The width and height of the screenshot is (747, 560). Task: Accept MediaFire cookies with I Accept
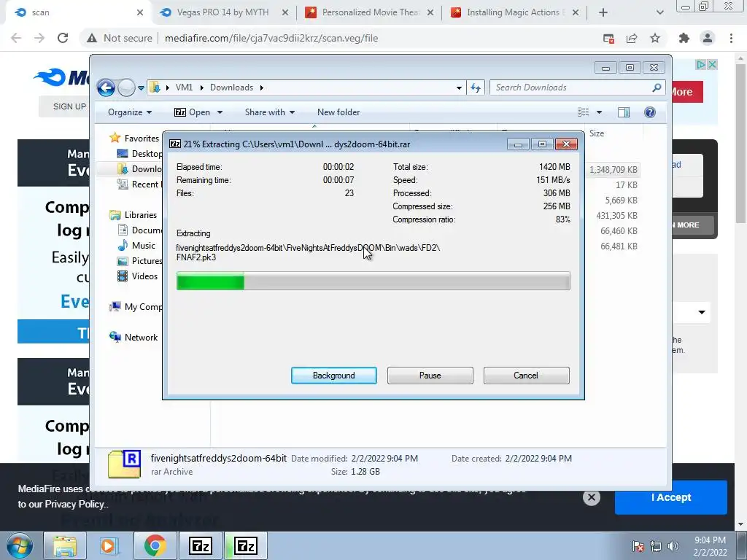(671, 497)
